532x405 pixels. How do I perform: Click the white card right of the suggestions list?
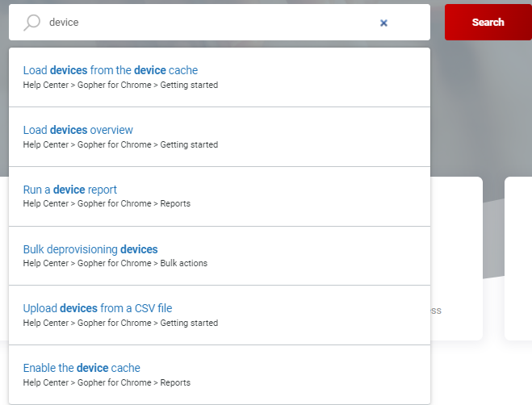coord(456,258)
